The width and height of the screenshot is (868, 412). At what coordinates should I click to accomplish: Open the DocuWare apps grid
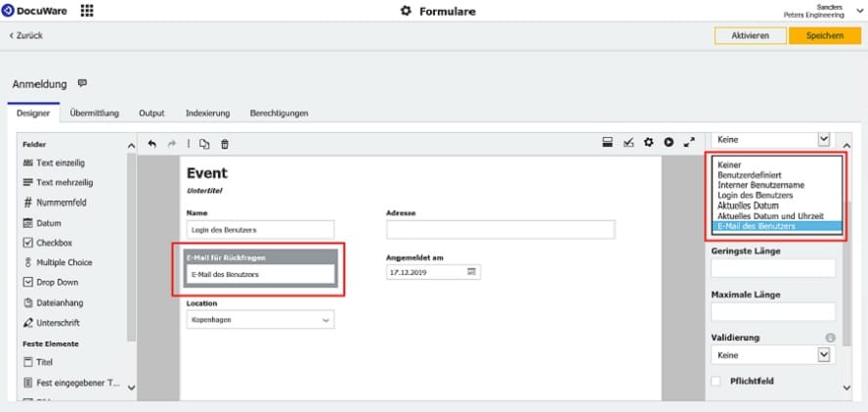pos(87,11)
